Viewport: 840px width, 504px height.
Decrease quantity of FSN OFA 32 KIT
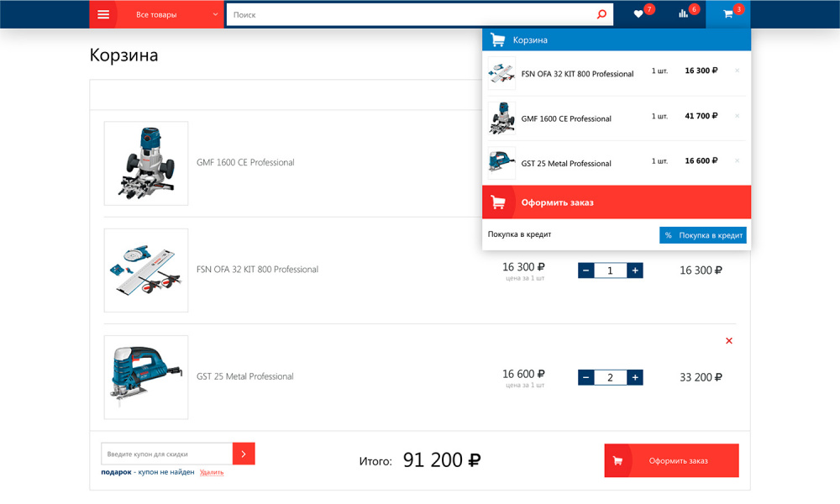click(586, 270)
